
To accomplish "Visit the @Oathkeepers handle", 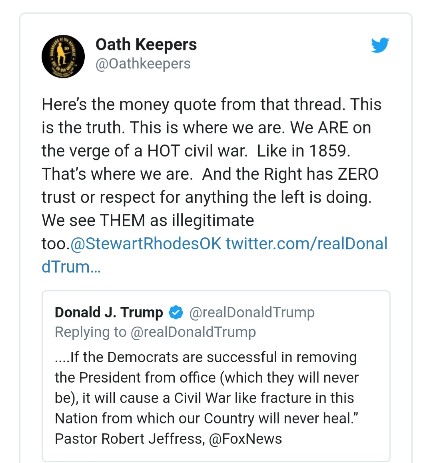I will click(143, 64).
